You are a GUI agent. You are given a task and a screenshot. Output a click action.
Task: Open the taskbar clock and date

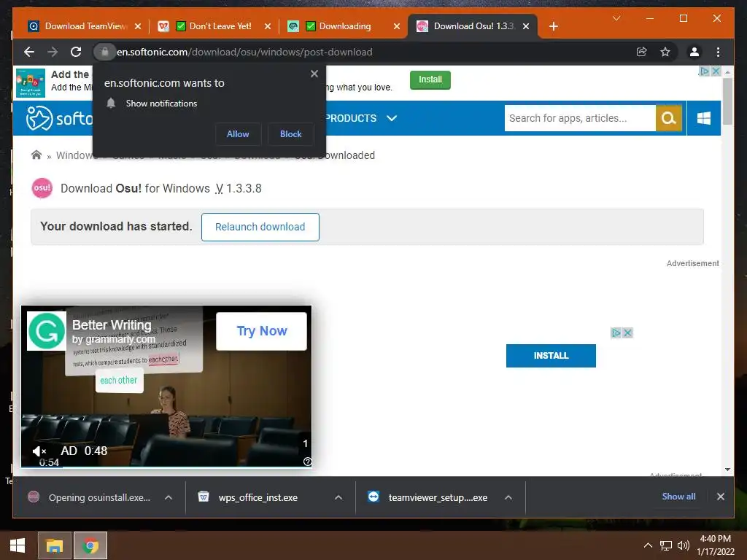coord(716,545)
